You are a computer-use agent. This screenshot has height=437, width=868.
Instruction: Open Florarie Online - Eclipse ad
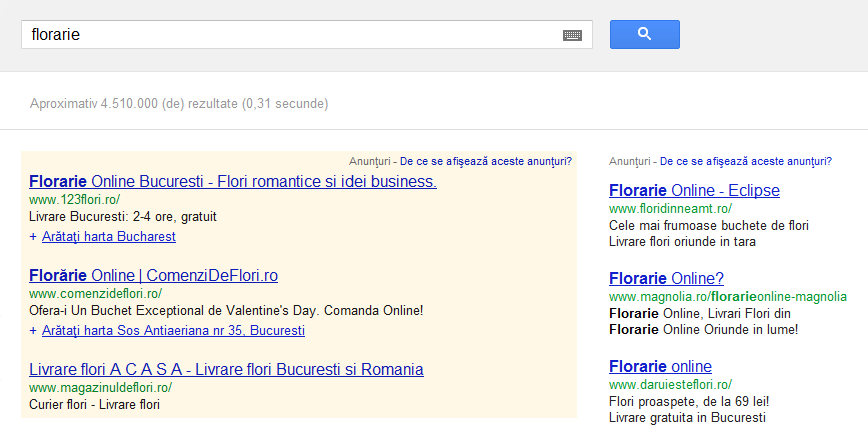coord(694,191)
